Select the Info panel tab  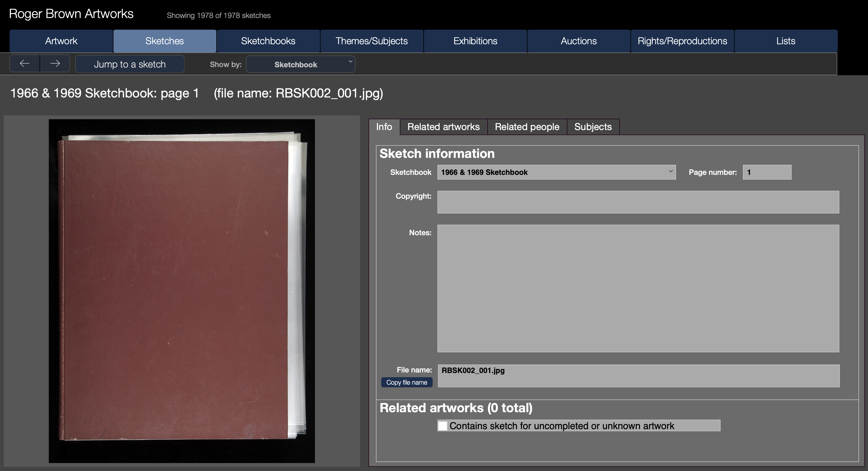384,127
